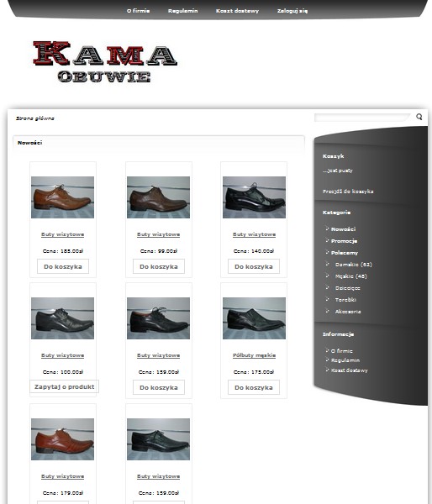Image resolution: width=432 pixels, height=504 pixels.
Task: Open the "Damskie (62)" category
Action: [354, 265]
